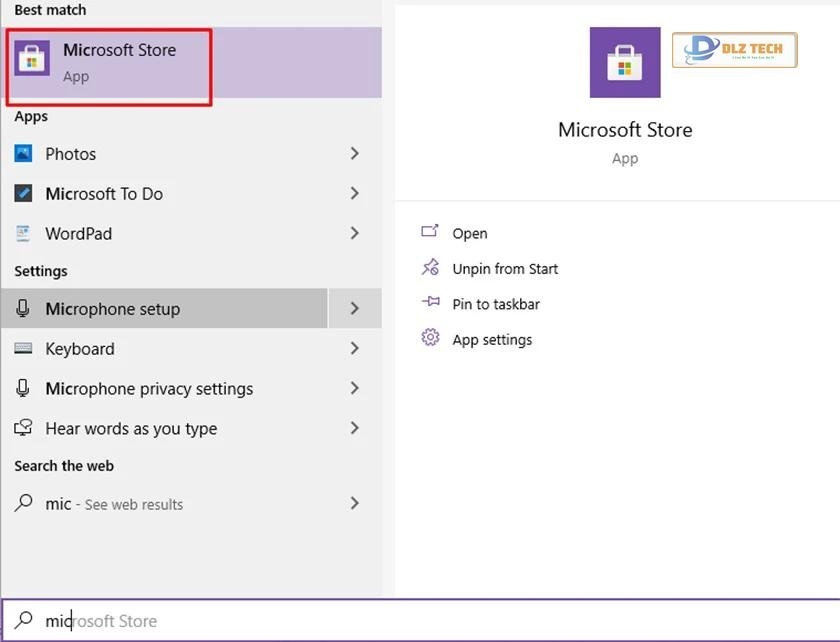The width and height of the screenshot is (840, 642).
Task: Click mic - See web results
Action: [x=115, y=504]
